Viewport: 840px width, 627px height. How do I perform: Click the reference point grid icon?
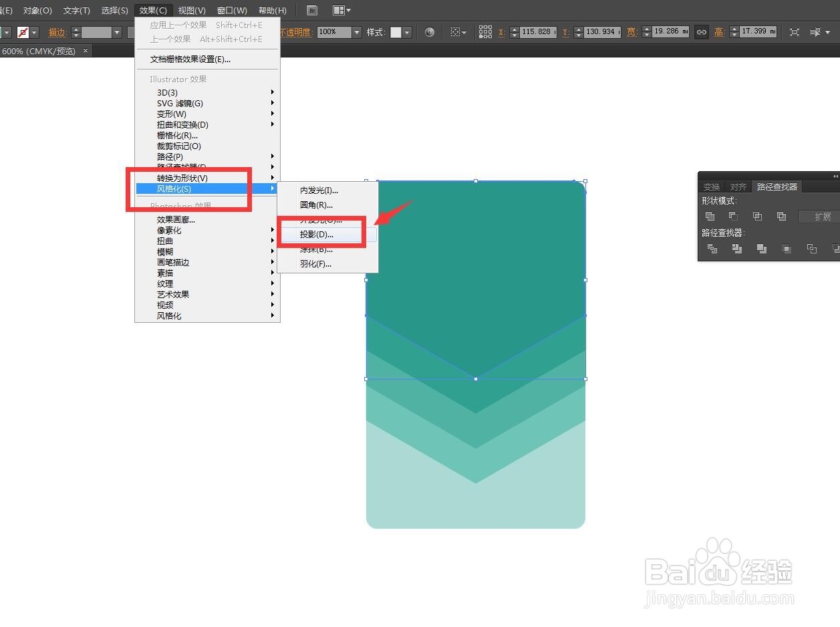pyautogui.click(x=486, y=32)
